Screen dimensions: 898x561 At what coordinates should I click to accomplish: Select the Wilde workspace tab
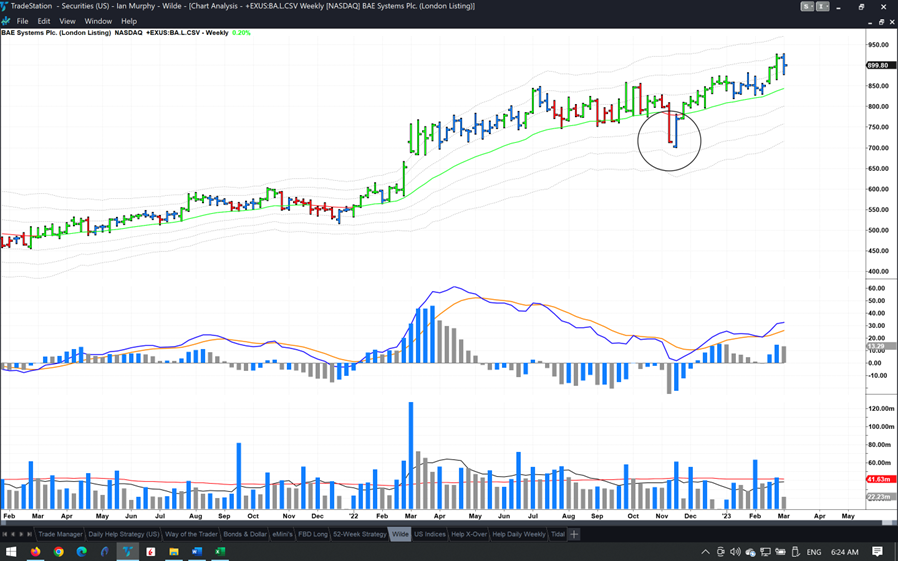[400, 534]
